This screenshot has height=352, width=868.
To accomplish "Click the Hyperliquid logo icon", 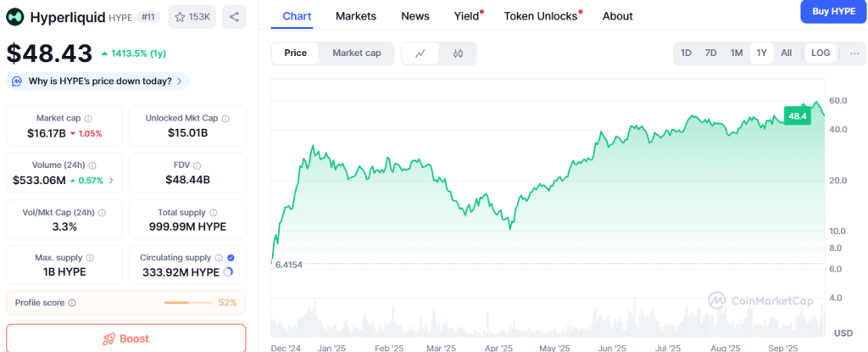I will coord(16,17).
